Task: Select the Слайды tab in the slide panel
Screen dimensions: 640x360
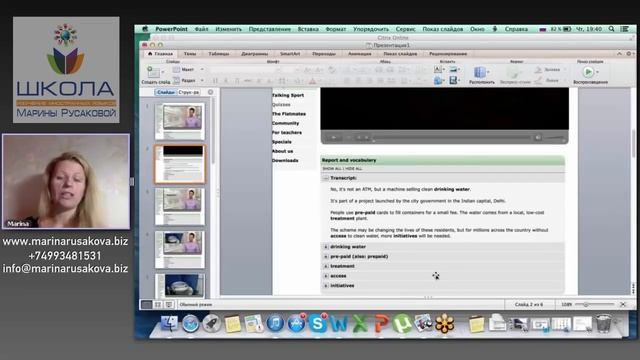Action: [x=166, y=92]
